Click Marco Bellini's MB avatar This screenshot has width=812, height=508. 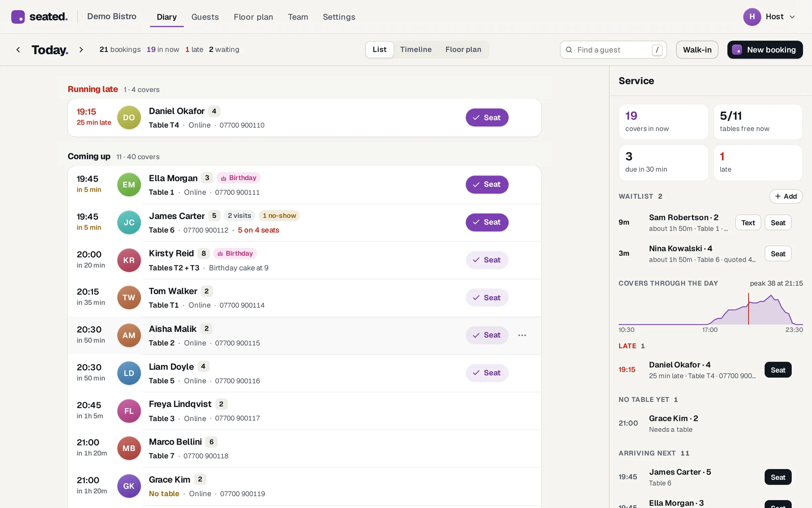[x=129, y=448]
